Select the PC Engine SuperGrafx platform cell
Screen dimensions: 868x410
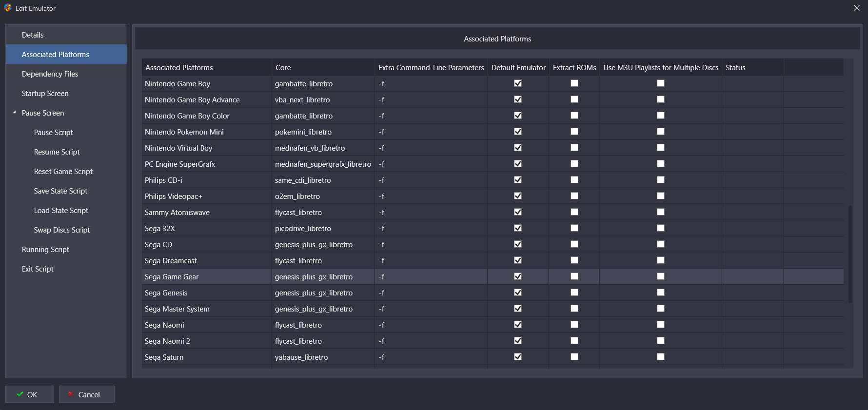coord(207,164)
